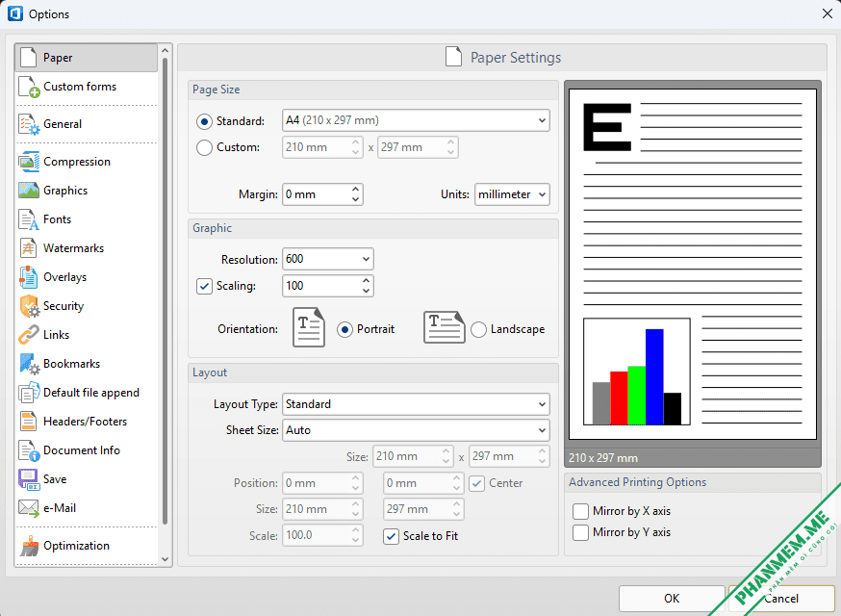
Task: Open the Layout Type dropdown
Action: tap(416, 404)
